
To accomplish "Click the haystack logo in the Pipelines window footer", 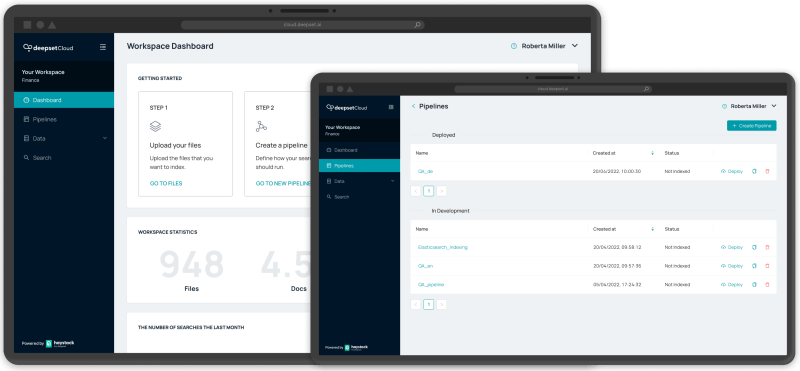I will [x=356, y=348].
